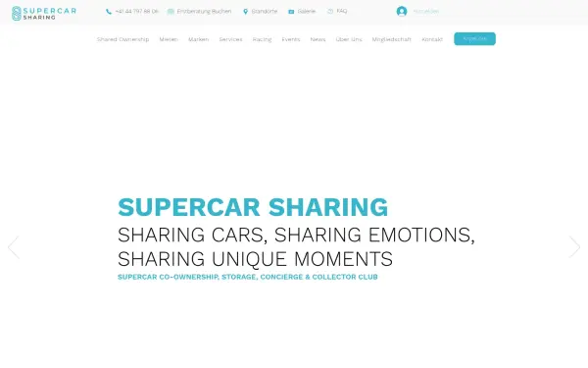Open the Racing menu item
Screen dimensions: 588x368
point(262,39)
